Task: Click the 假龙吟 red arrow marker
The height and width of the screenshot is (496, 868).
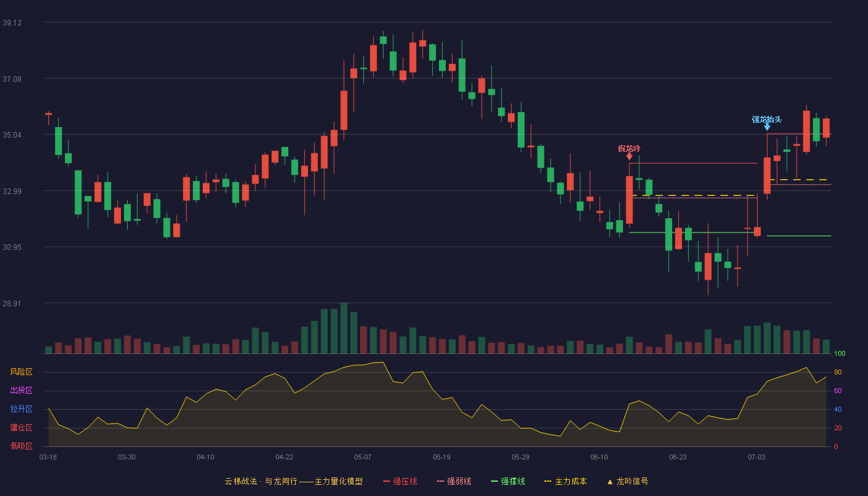Action: coord(629,157)
